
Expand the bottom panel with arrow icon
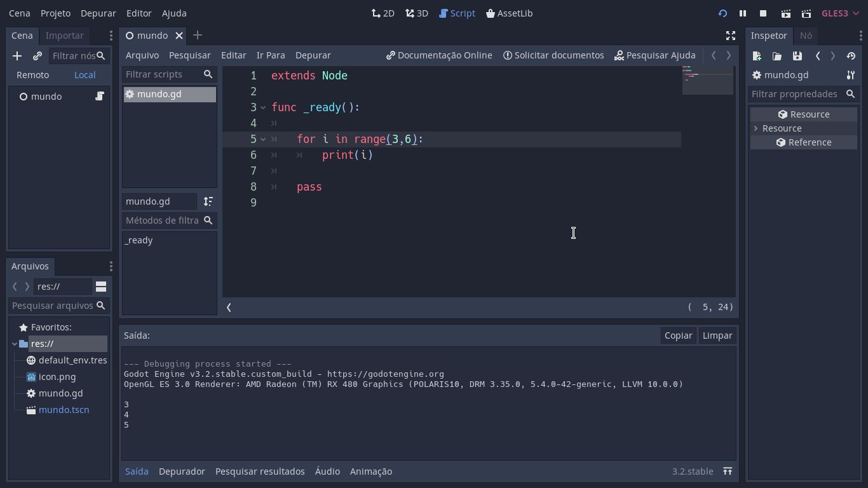pos(728,471)
